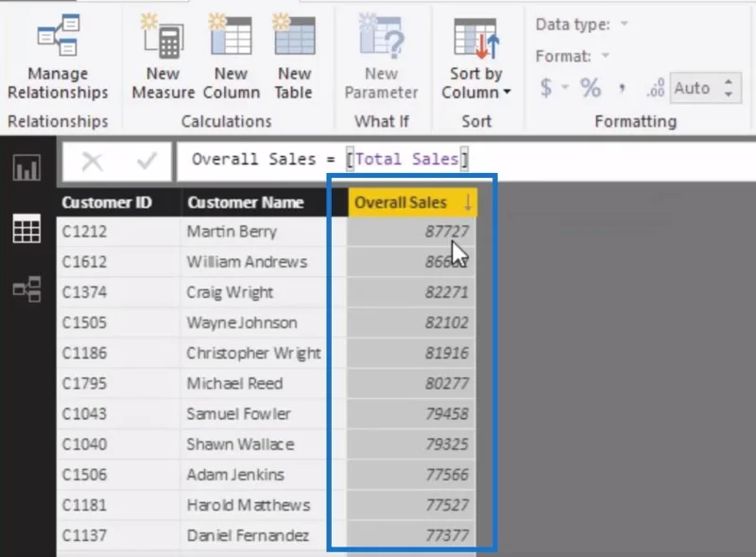The height and width of the screenshot is (557, 756).
Task: Open currency format dropdown arrow
Action: (x=565, y=88)
